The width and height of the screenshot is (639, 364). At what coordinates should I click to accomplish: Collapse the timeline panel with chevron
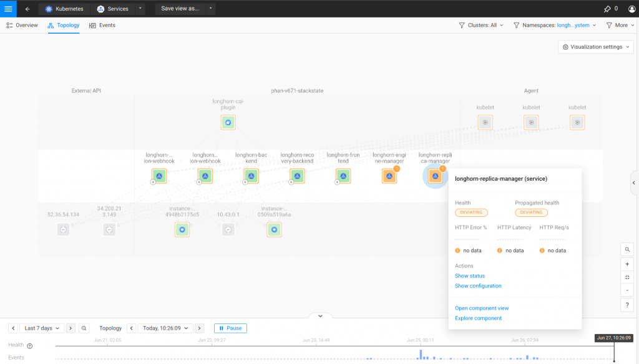pyautogui.click(x=320, y=316)
